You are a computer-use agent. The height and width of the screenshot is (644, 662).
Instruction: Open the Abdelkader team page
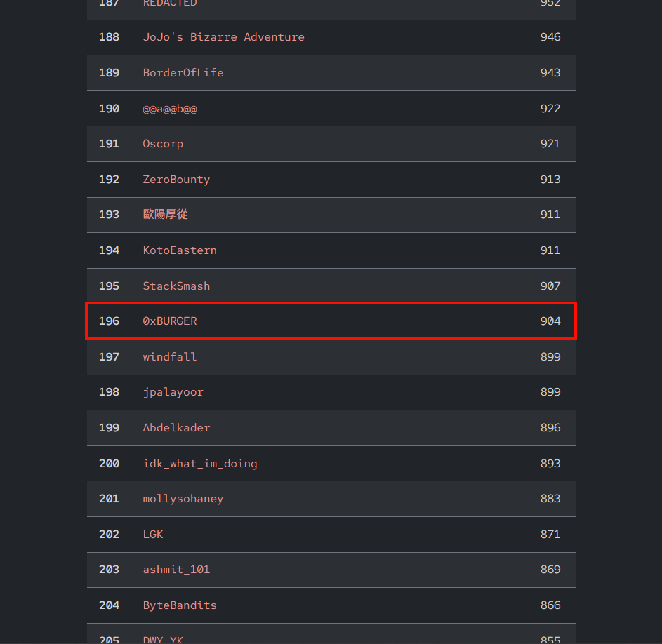tap(176, 428)
